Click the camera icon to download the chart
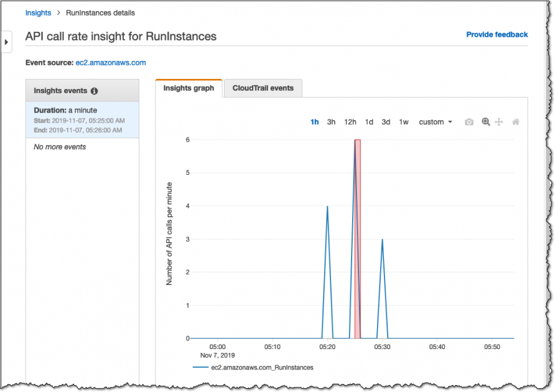 [x=469, y=121]
